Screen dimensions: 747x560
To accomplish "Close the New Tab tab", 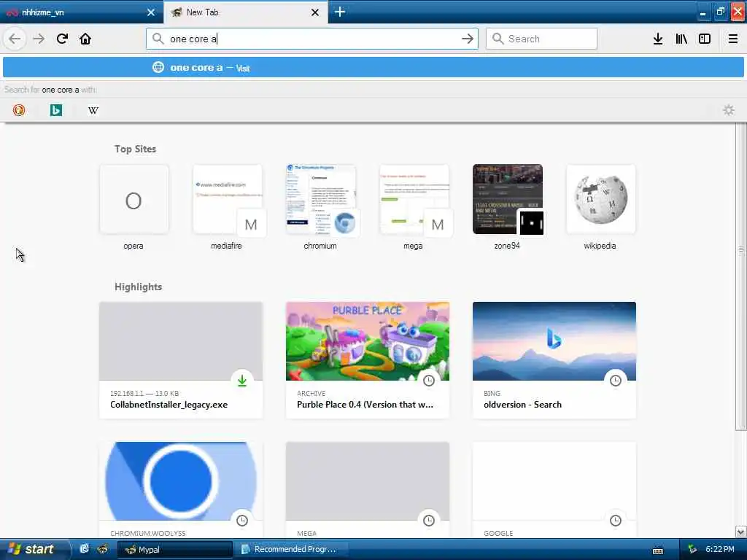I will click(x=315, y=12).
